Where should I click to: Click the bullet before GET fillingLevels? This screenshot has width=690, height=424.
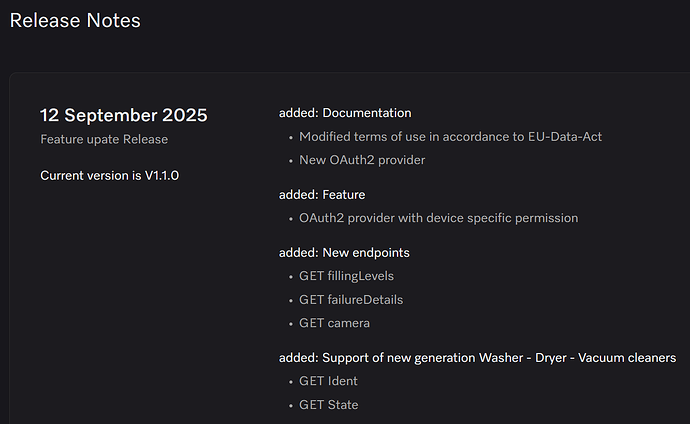[x=290, y=278]
